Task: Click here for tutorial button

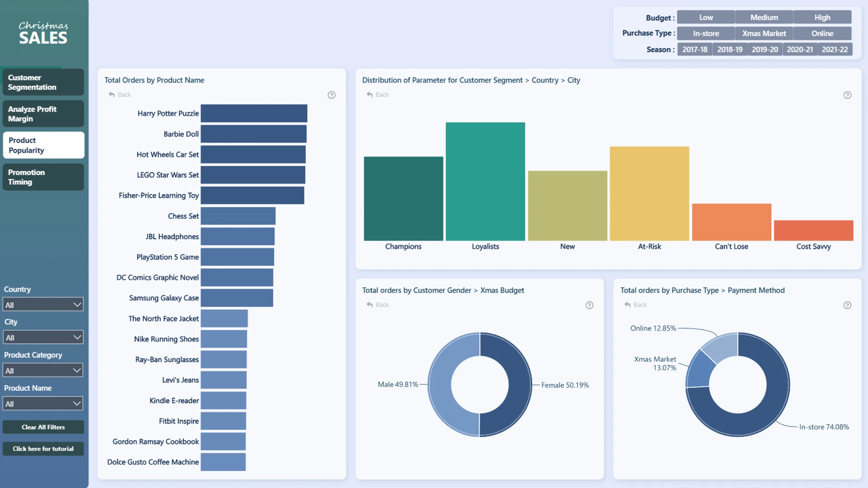Action: click(43, 449)
